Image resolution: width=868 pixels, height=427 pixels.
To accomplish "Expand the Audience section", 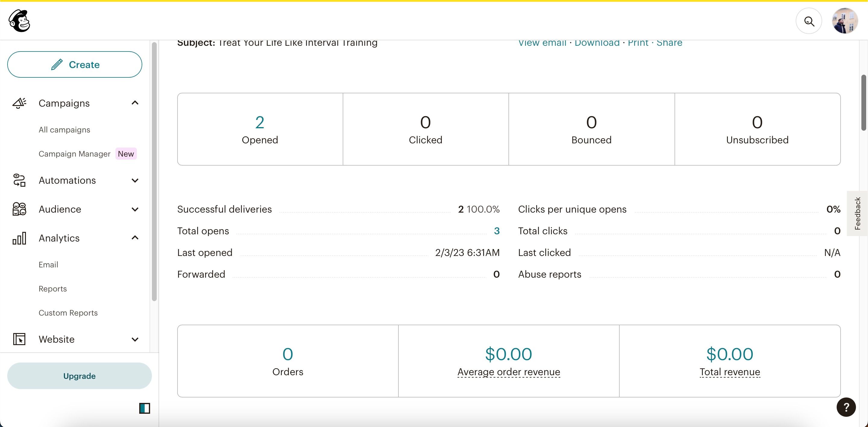I will click(x=135, y=209).
